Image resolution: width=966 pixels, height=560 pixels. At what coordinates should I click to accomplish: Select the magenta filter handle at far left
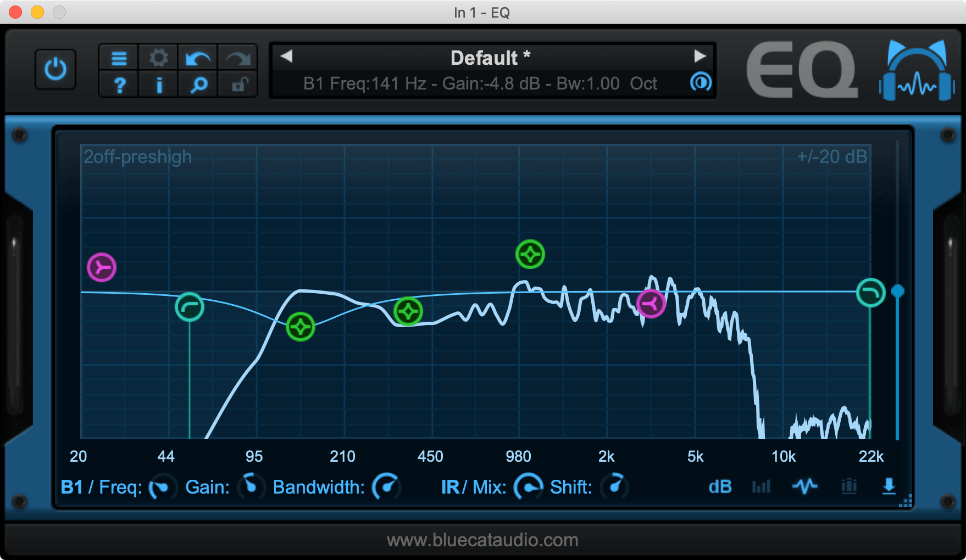pos(102,267)
